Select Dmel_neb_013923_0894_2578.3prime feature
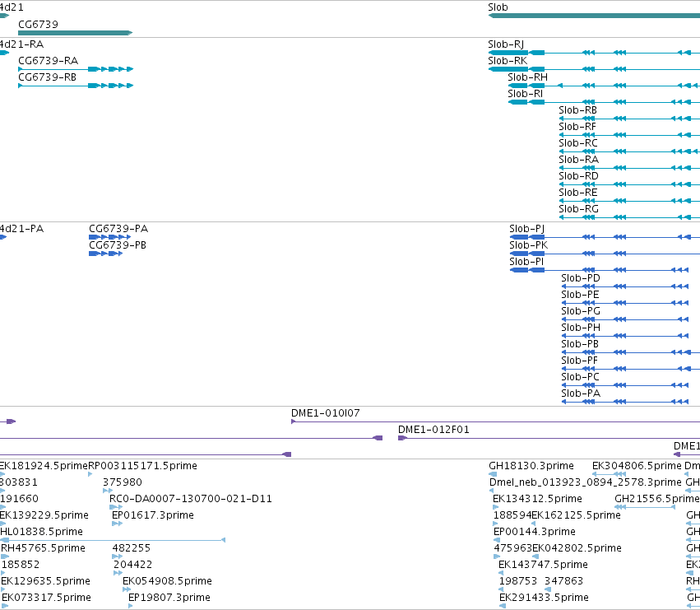The width and height of the screenshot is (700, 610). coord(586,482)
